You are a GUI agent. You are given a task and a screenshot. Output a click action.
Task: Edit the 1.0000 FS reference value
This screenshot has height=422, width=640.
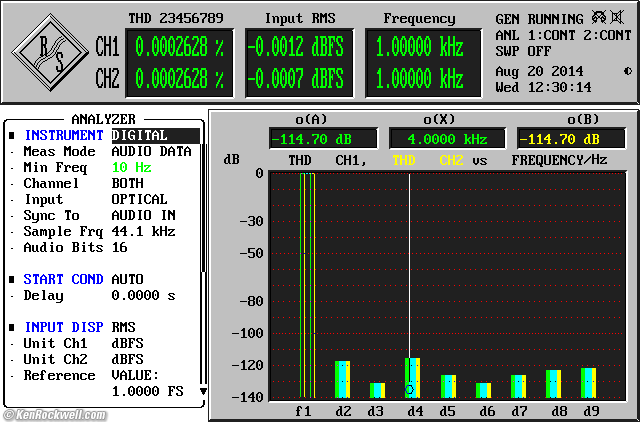tap(147, 391)
